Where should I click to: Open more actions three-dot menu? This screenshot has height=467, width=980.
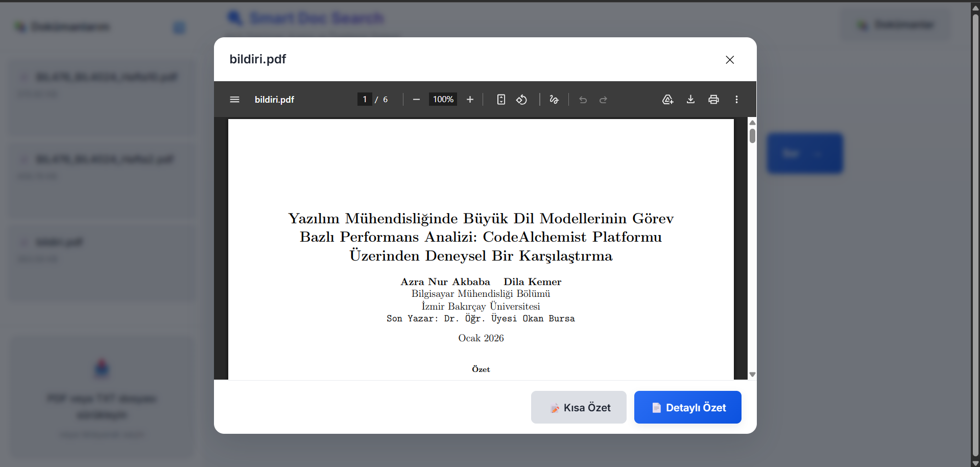736,100
